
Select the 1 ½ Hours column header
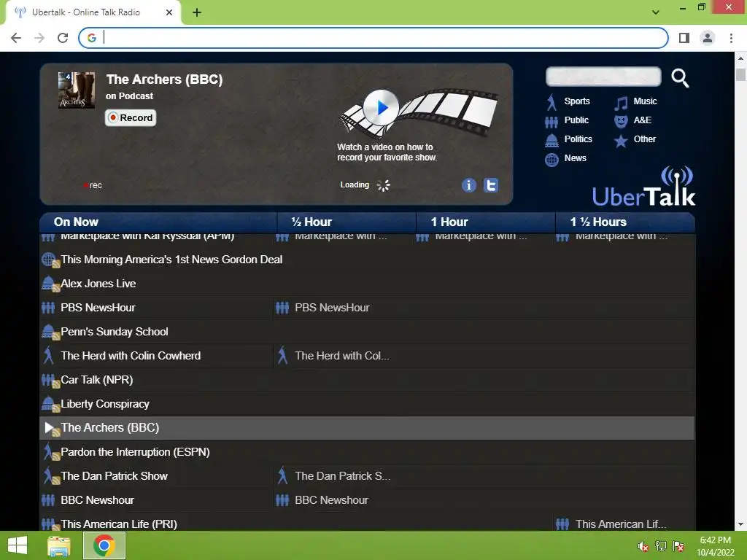coord(625,222)
